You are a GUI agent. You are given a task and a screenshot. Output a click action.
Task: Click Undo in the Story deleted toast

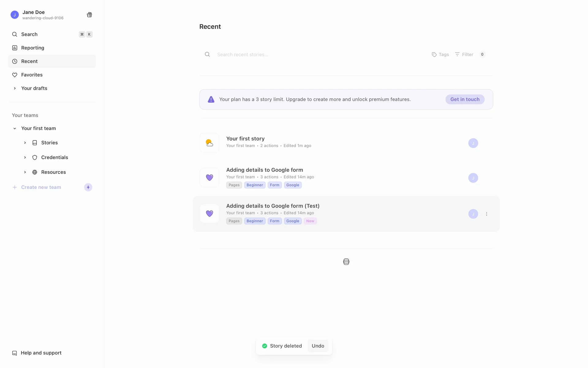point(318,346)
